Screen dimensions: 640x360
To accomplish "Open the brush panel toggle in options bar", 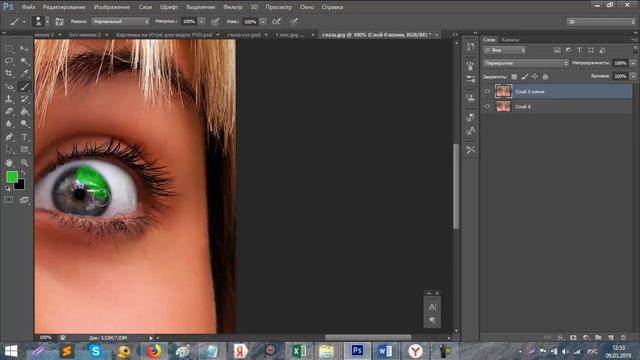I will pyautogui.click(x=59, y=22).
